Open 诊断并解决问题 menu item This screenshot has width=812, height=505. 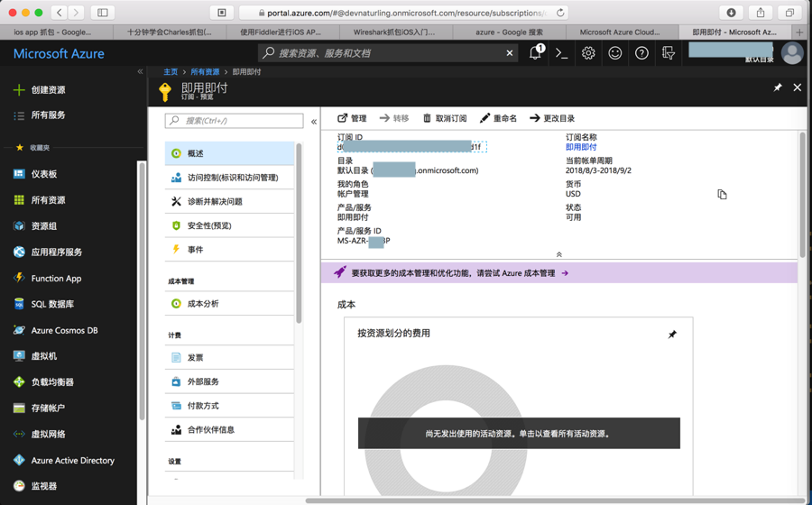pos(229,201)
